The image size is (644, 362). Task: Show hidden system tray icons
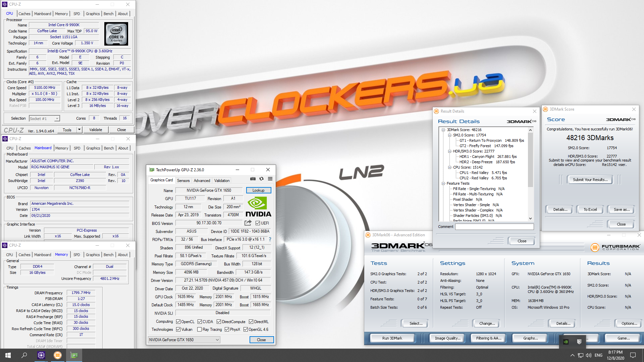pos(572,355)
